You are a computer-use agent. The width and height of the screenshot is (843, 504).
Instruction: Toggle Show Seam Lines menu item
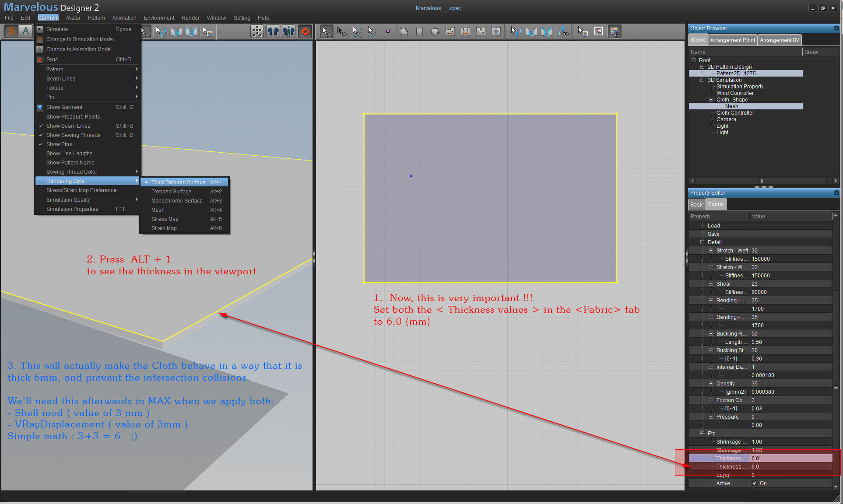[88, 126]
